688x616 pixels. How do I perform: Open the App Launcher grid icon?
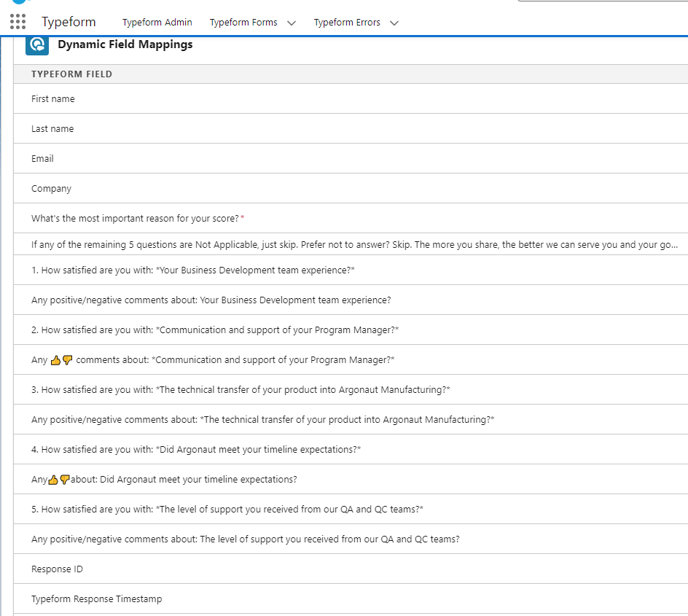point(17,21)
